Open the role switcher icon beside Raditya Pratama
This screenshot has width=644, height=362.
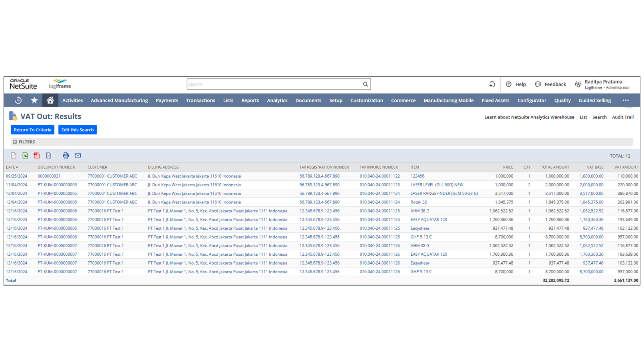point(578,84)
